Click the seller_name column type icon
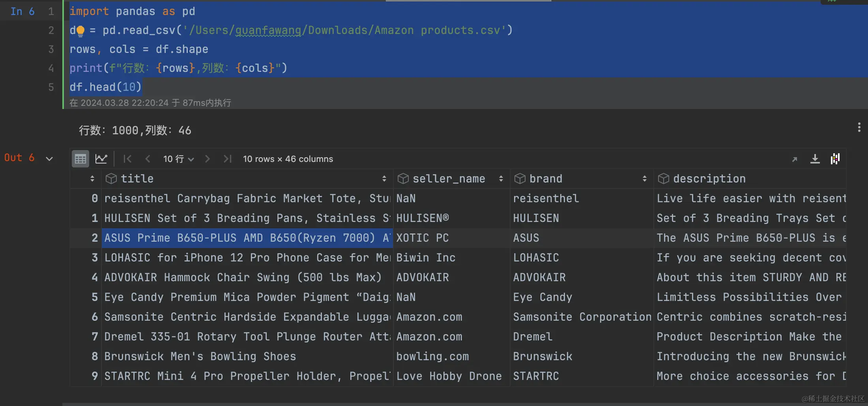Screen dimensions: 868x406 403,179
